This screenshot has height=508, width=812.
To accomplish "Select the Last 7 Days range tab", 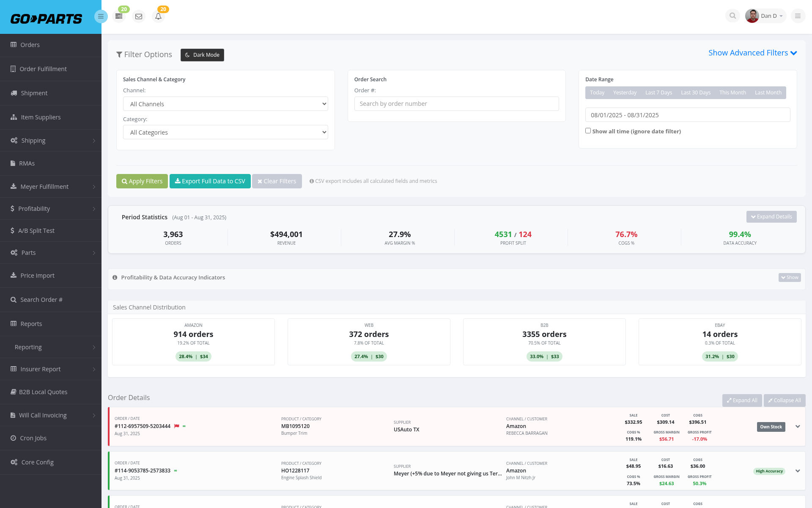I will click(x=658, y=93).
